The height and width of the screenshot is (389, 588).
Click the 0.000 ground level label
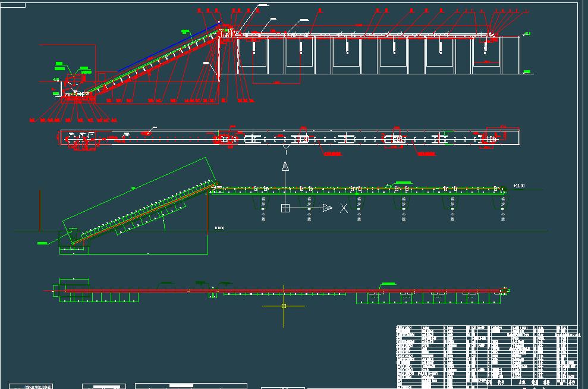click(x=219, y=228)
